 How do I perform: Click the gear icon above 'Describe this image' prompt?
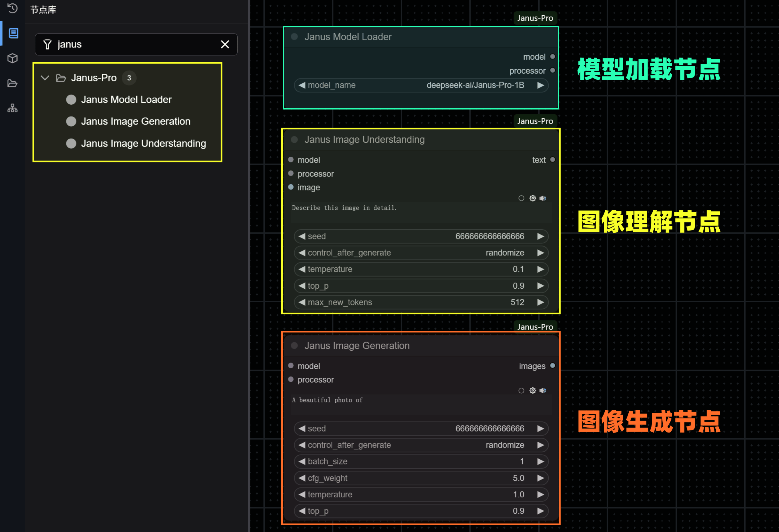[533, 198]
